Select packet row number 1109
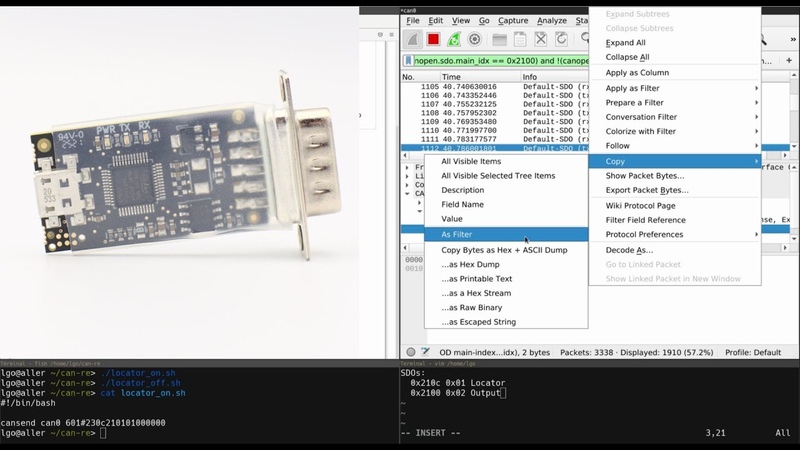Screen dimensions: 800x450 (495, 121)
